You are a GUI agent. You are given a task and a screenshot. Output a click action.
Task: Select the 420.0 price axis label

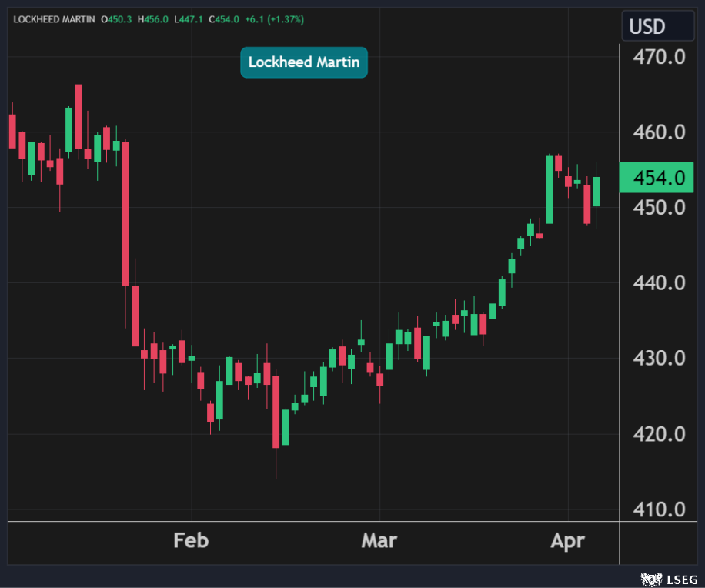[x=659, y=434]
